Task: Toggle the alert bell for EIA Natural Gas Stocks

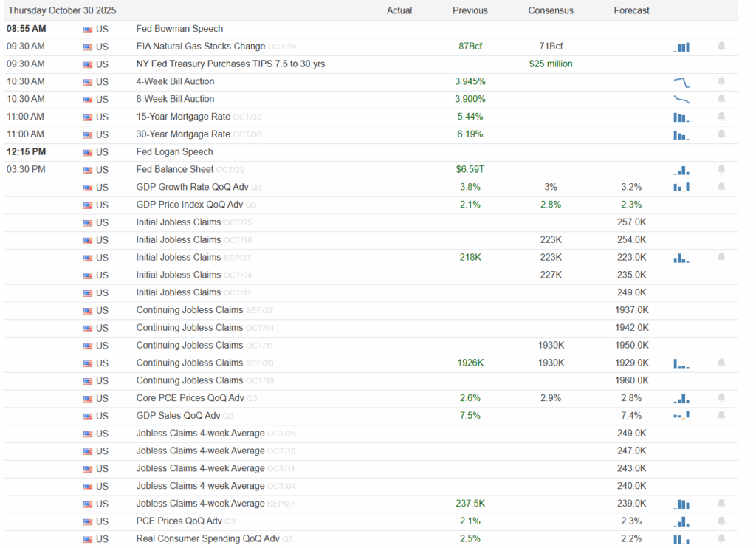Action: [x=721, y=47]
